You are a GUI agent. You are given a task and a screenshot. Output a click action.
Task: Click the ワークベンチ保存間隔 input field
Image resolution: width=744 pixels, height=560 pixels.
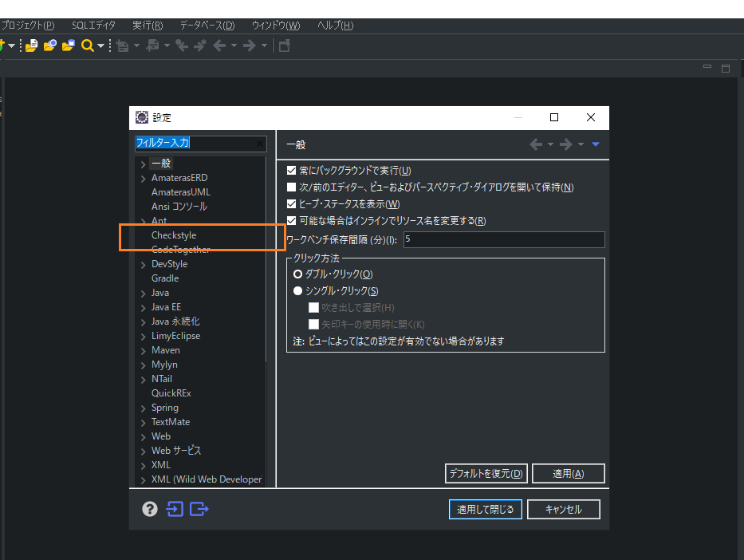tap(504, 239)
